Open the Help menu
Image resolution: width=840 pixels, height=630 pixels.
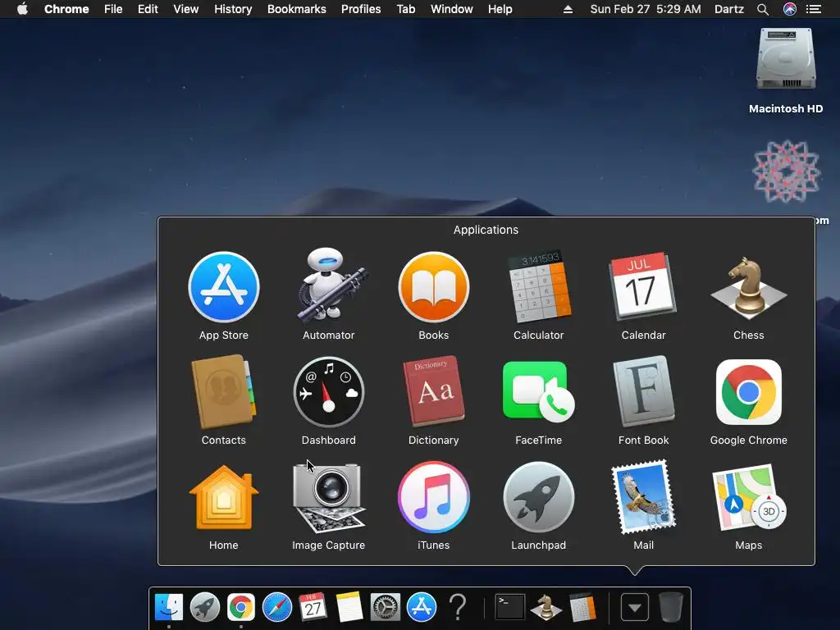click(x=500, y=9)
